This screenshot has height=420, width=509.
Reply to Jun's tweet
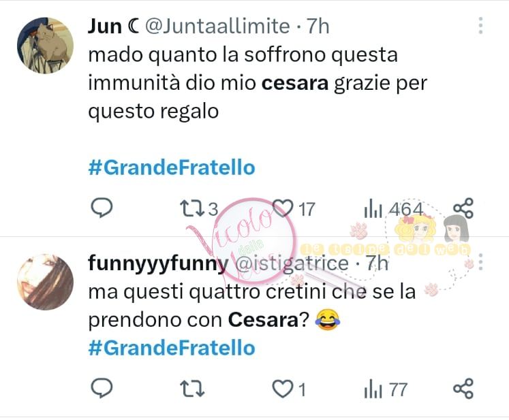coord(102,208)
